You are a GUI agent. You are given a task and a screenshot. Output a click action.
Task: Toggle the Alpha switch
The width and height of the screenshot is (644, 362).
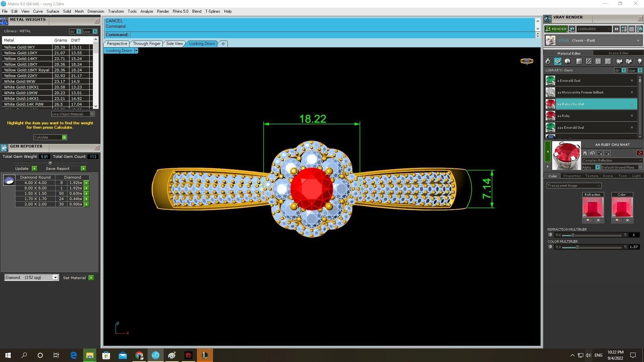coord(591,167)
